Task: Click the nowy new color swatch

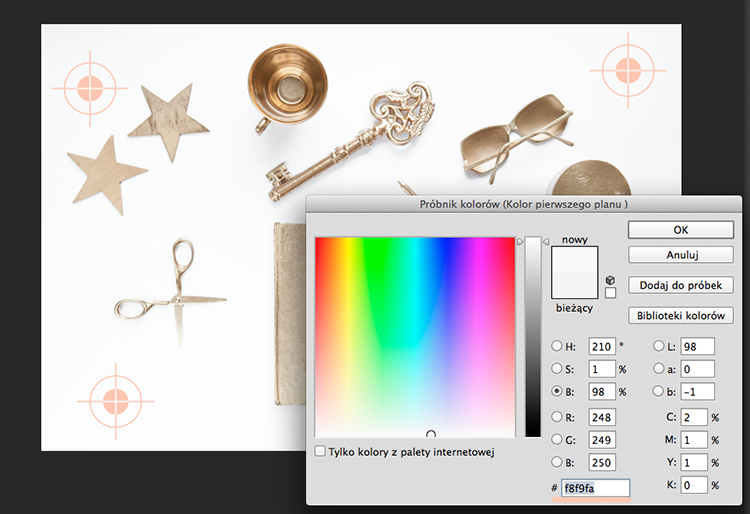Action: 574,260
